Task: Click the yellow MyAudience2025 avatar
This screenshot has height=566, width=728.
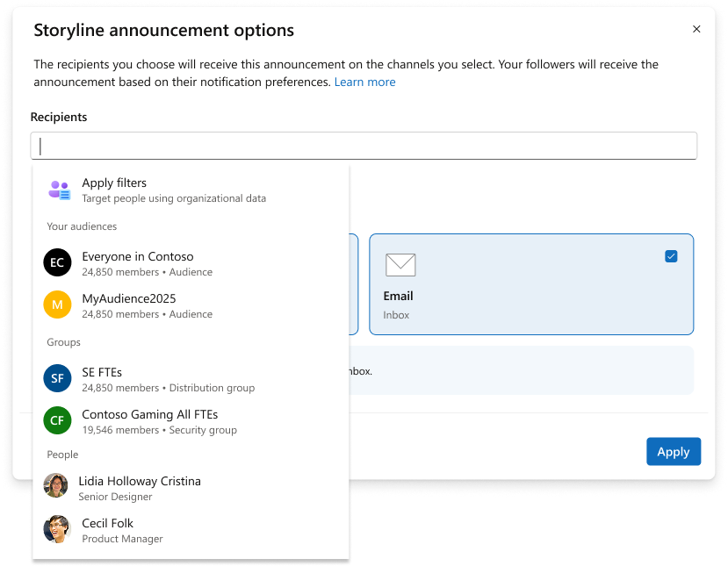Action: click(56, 304)
